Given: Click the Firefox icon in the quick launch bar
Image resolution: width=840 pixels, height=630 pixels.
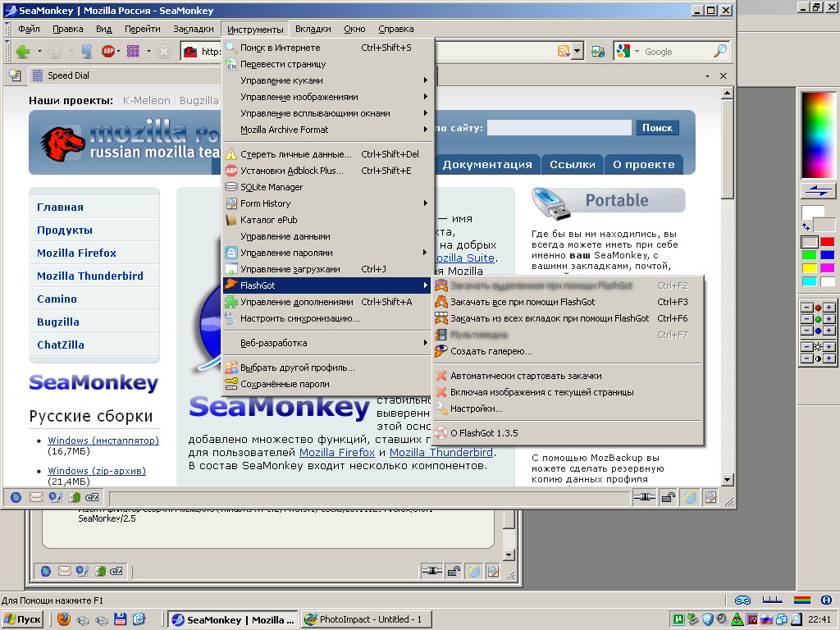Looking at the screenshot, I should click(x=64, y=619).
